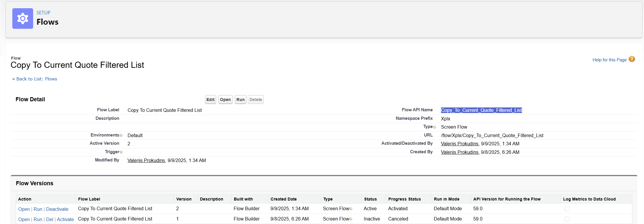Click info icon beside Type label

pyautogui.click(x=435, y=127)
